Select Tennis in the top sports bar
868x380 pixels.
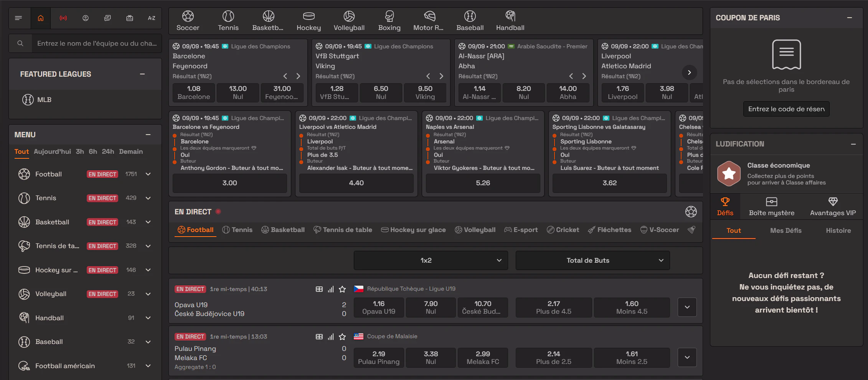[228, 21]
